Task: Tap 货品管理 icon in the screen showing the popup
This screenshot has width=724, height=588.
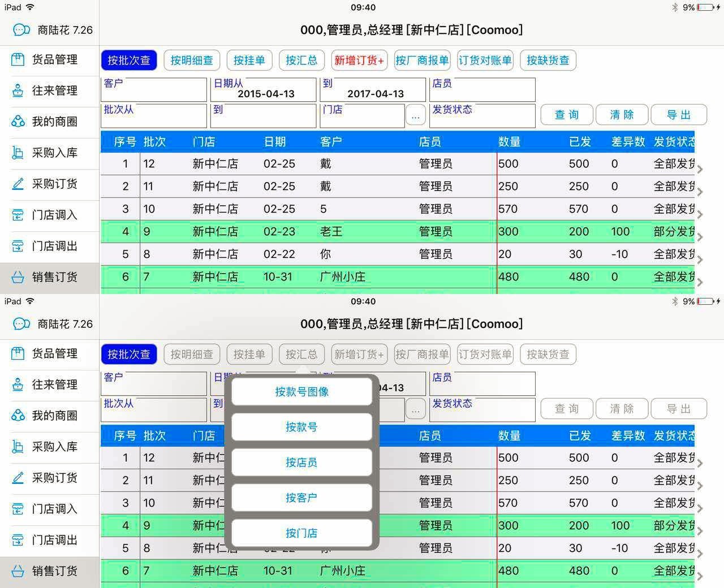Action: (x=18, y=353)
